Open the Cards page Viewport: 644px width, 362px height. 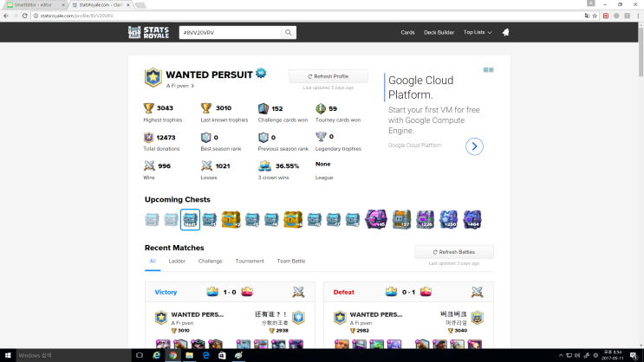tap(407, 32)
